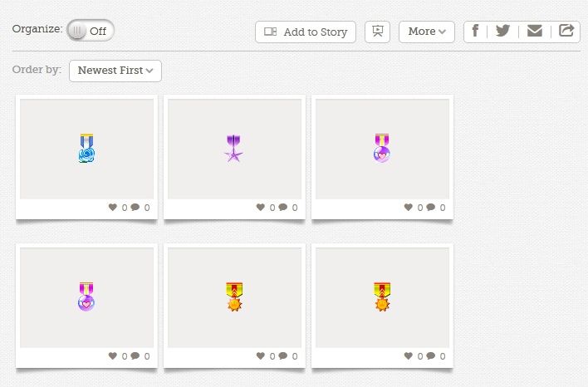
Task: Comment on the purple star medal photo
Action: tap(283, 207)
